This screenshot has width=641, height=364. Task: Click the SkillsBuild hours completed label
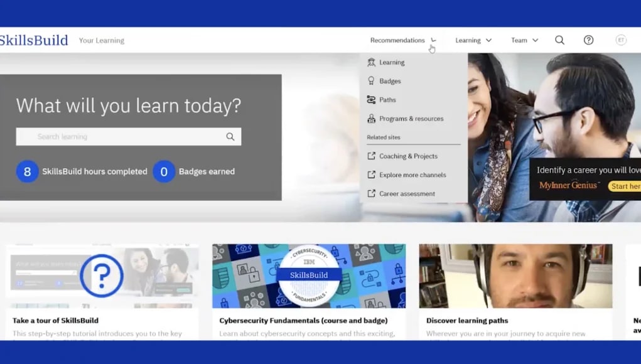click(x=95, y=171)
